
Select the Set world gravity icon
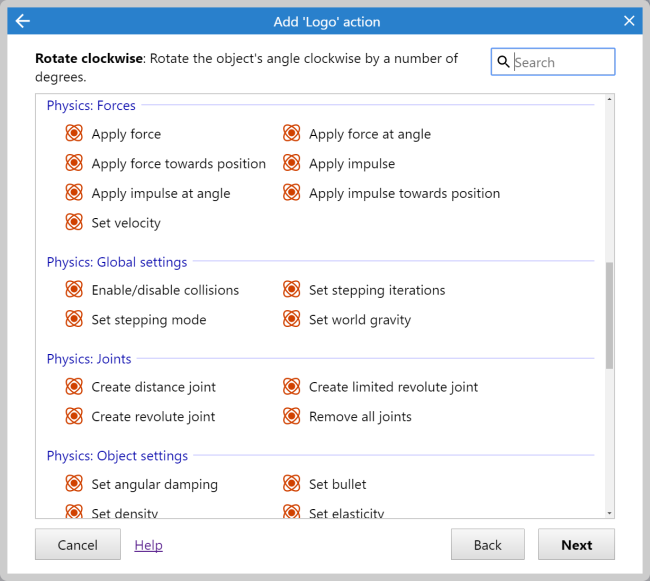pos(291,320)
